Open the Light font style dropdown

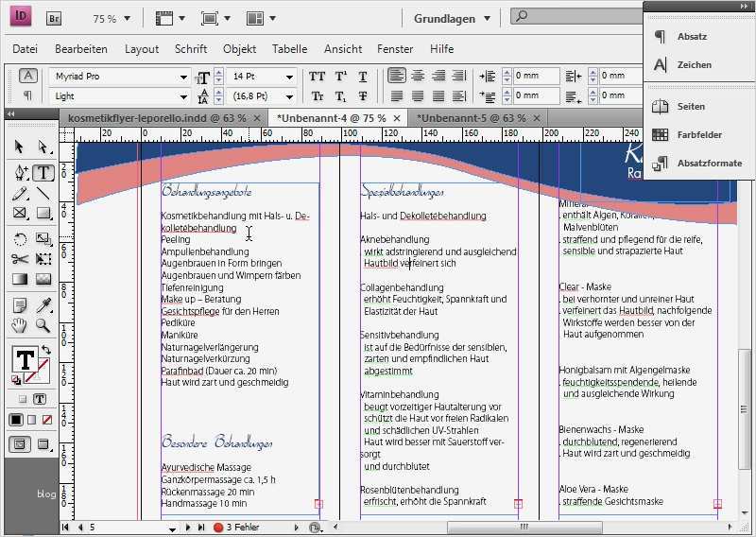[183, 97]
